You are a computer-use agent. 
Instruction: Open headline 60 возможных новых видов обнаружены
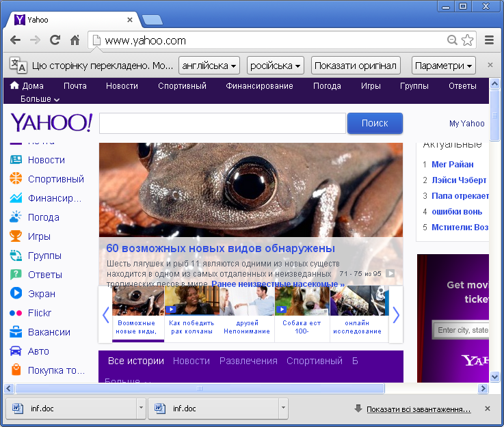click(x=220, y=248)
